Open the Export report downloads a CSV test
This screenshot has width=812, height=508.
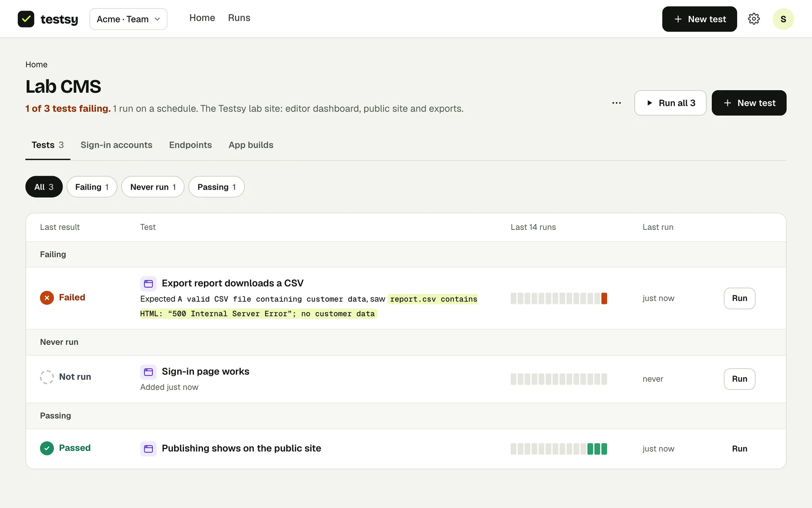tap(233, 283)
